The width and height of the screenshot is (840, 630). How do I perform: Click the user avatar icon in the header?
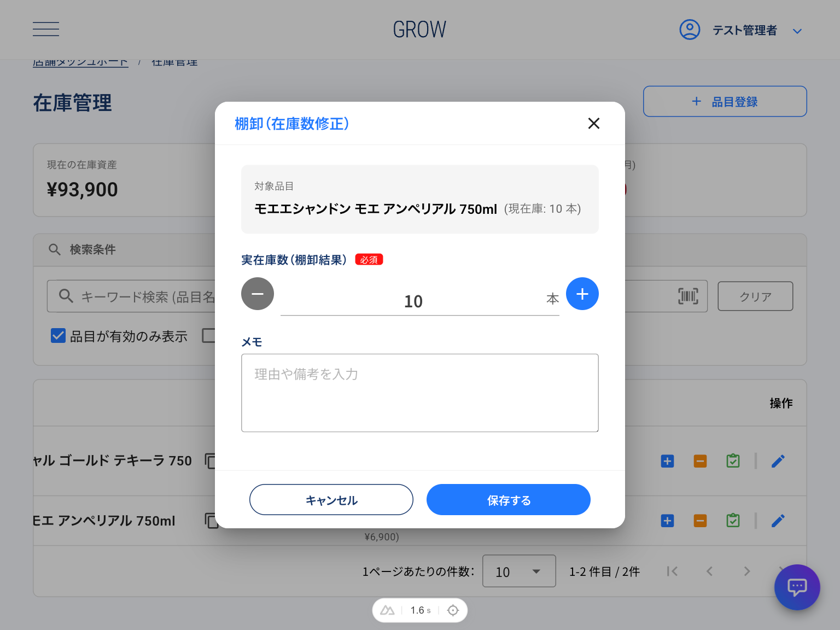click(x=690, y=30)
